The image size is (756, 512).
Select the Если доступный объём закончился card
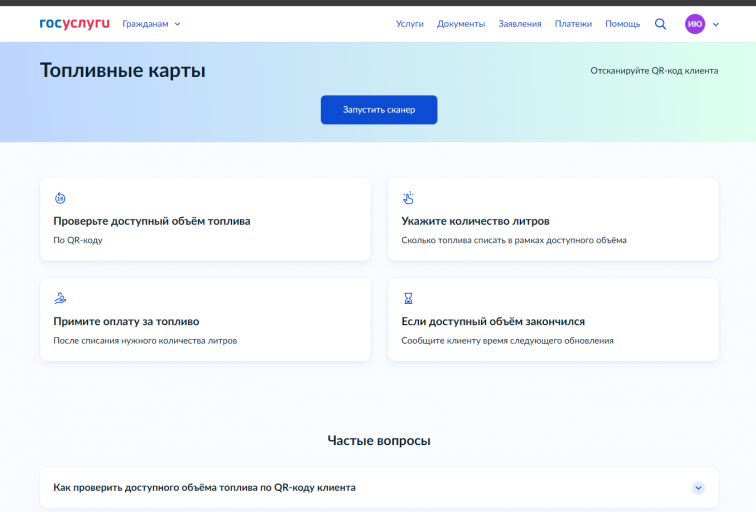tap(553, 319)
